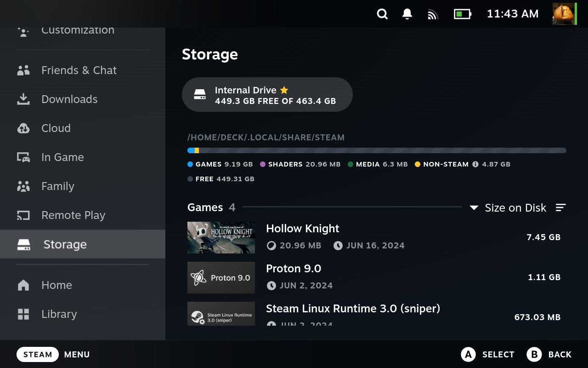588x368 pixels.
Task: Click the 7.45 GB size value
Action: pyautogui.click(x=543, y=237)
